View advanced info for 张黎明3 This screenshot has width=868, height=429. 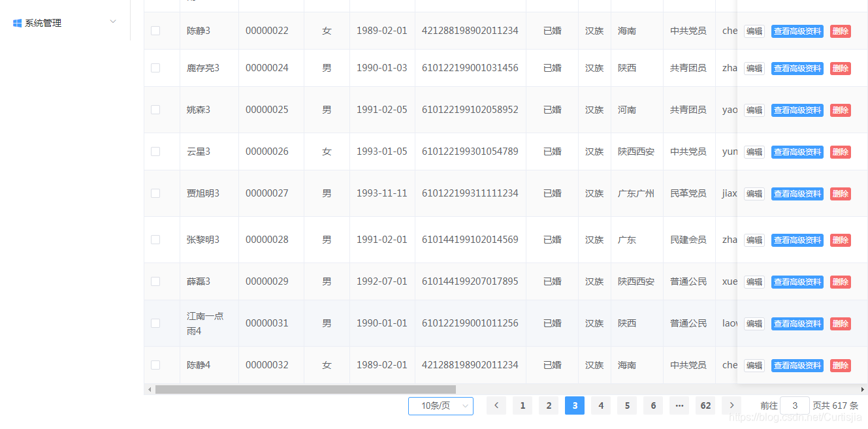797,240
